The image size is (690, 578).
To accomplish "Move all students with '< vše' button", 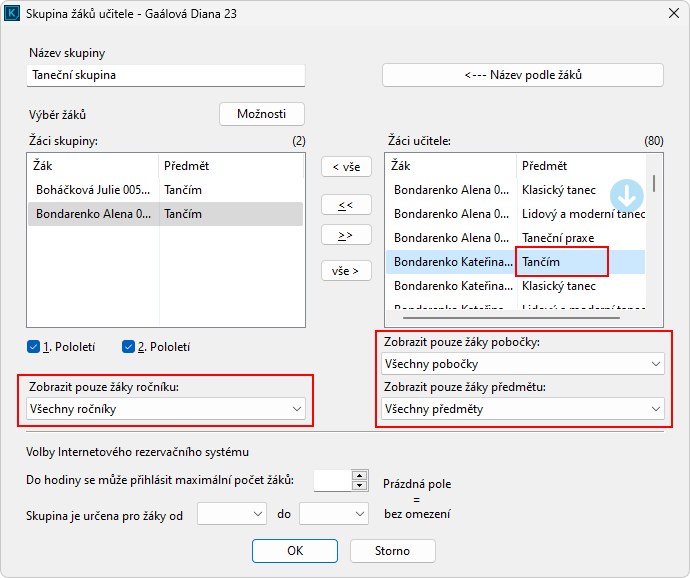I will point(345,167).
